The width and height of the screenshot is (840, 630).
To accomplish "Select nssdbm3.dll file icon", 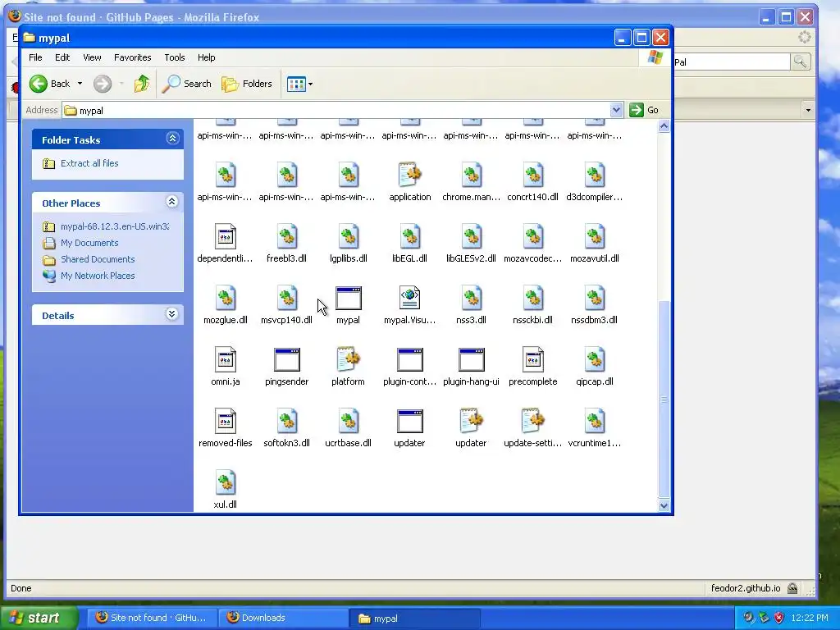I will tap(594, 299).
